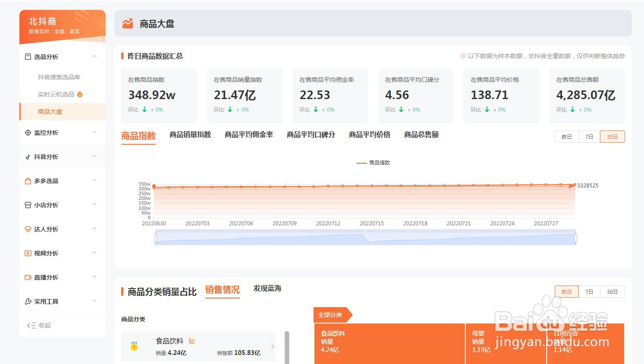Click the chart end value 3328525
Viewport: 644px width, 364px height.
(x=587, y=186)
